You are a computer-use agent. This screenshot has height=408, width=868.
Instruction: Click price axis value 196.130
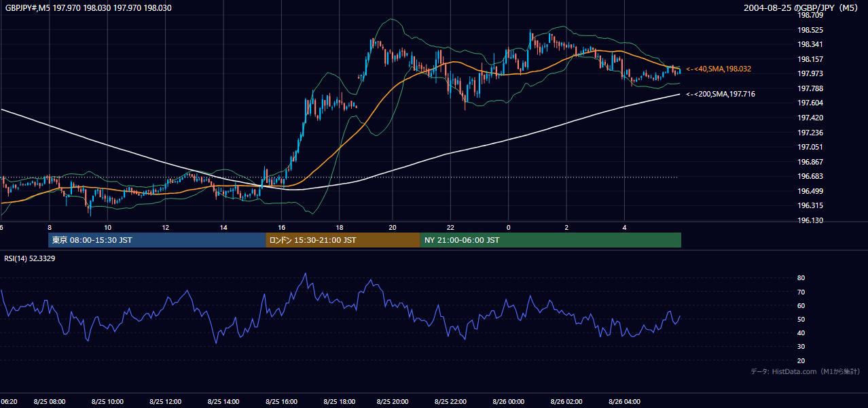[810, 220]
